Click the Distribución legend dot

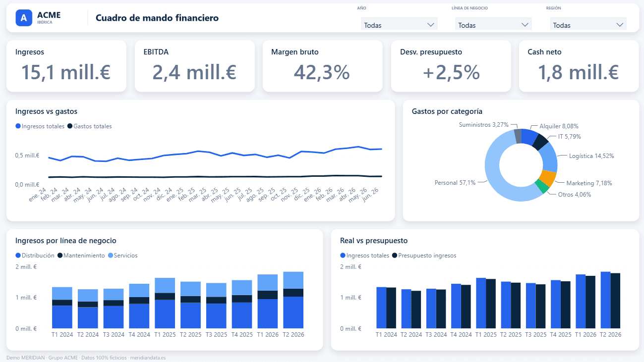coord(18,256)
